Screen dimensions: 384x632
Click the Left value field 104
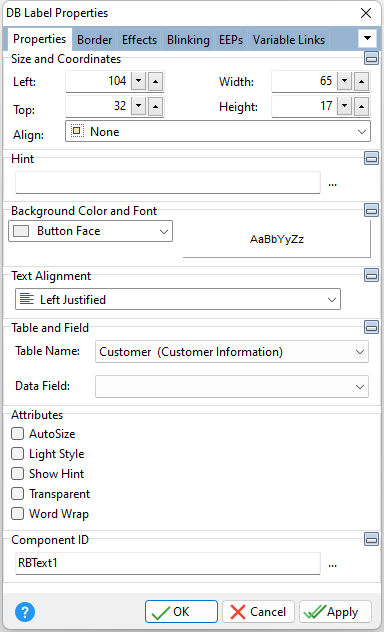click(98, 81)
